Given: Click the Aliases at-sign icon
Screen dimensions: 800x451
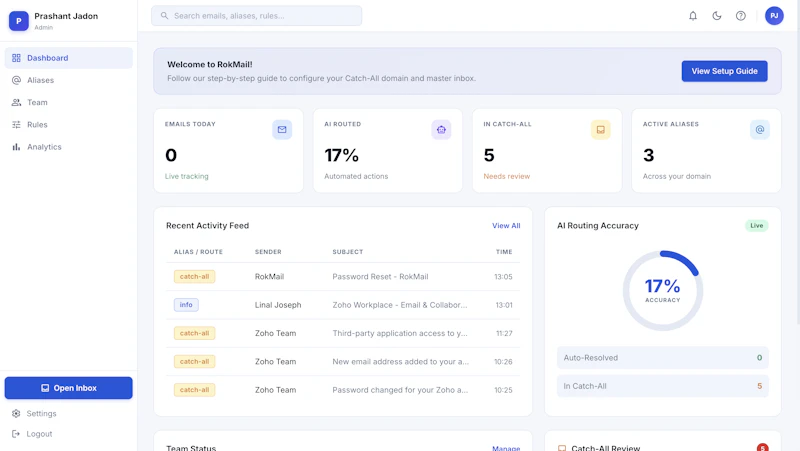Looking at the screenshot, I should pyautogui.click(x=16, y=80).
